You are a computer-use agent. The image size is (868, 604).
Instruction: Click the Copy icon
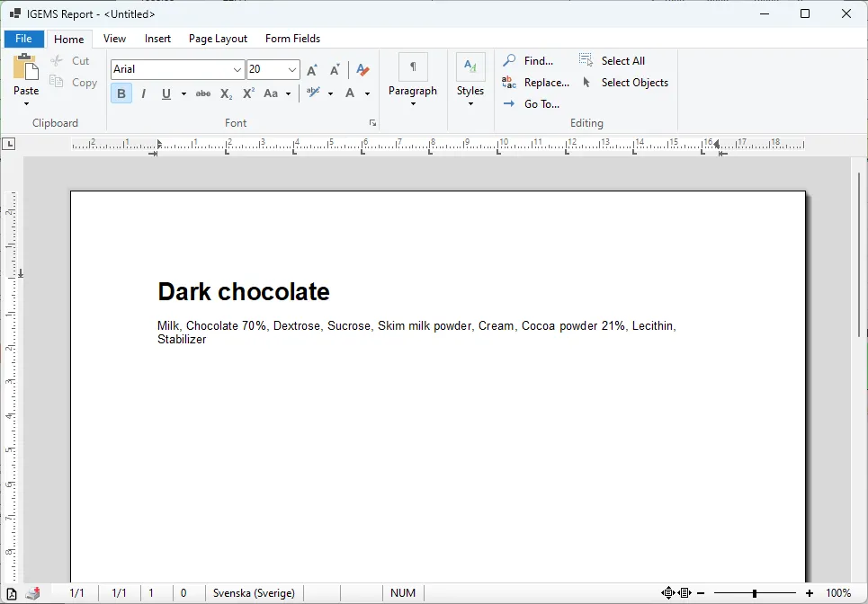tap(57, 83)
